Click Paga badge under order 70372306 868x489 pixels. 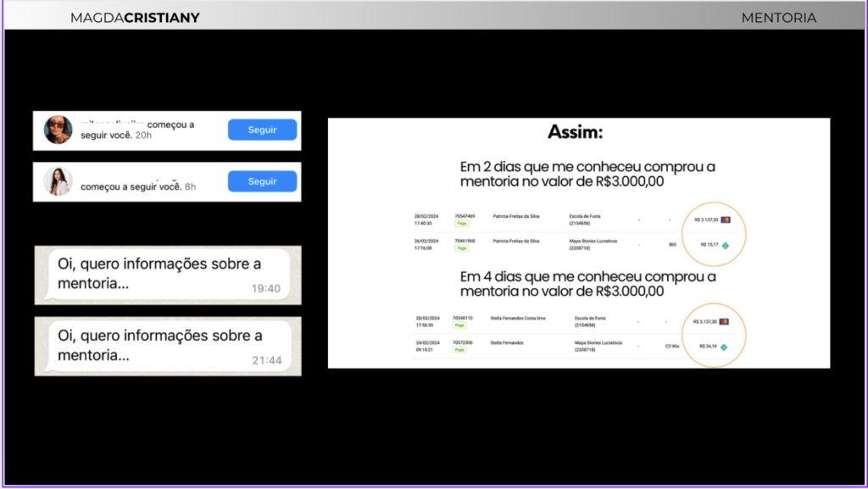click(459, 350)
